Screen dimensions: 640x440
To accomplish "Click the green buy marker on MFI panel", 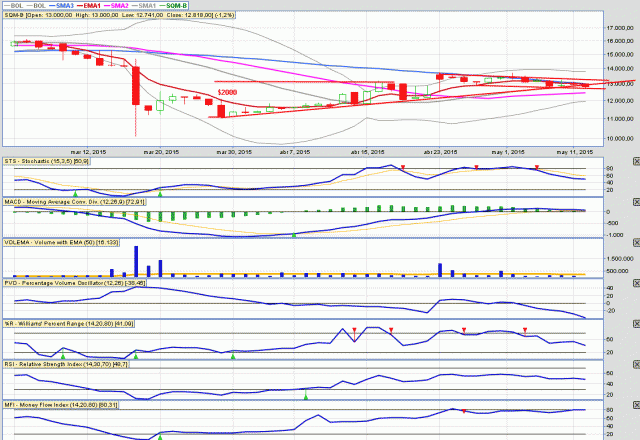I will click(x=160, y=437).
